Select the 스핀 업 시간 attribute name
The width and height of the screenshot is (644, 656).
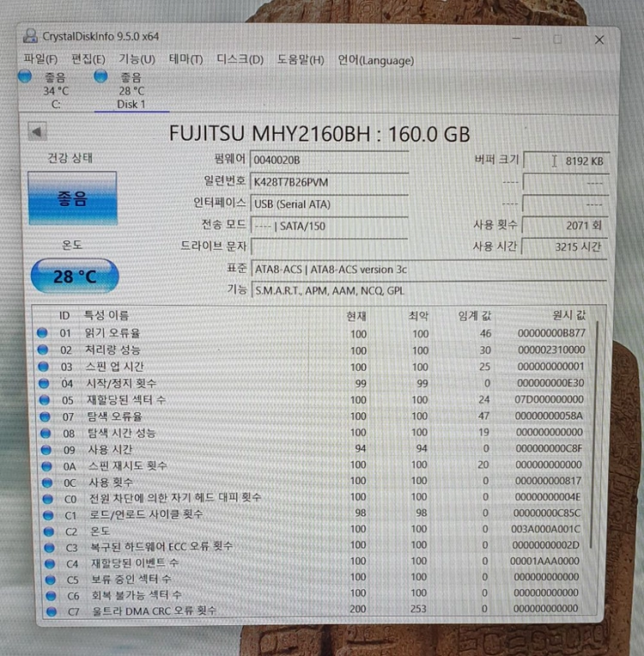(115, 367)
